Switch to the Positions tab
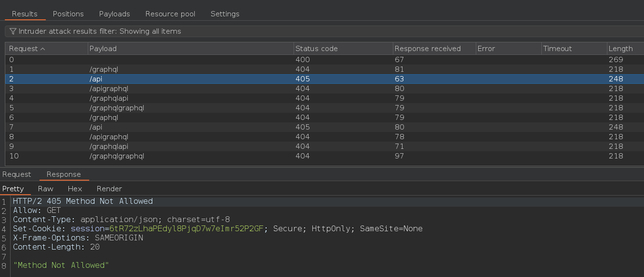This screenshot has height=277, width=644. click(x=68, y=14)
